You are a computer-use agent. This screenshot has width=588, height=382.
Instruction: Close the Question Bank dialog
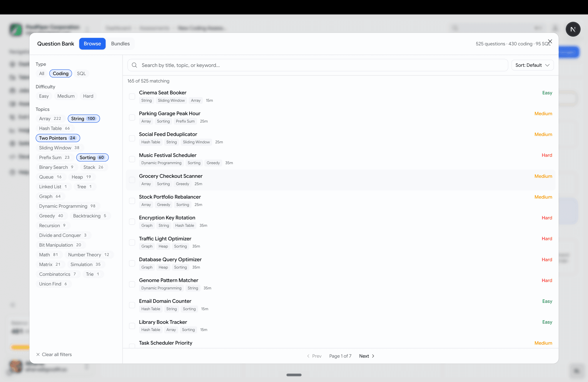coord(550,41)
